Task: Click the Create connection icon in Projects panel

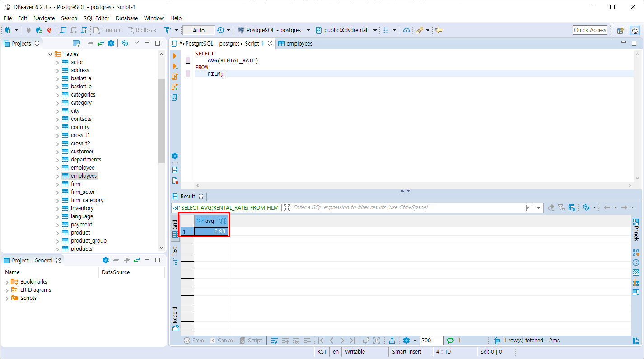Action: click(x=76, y=43)
